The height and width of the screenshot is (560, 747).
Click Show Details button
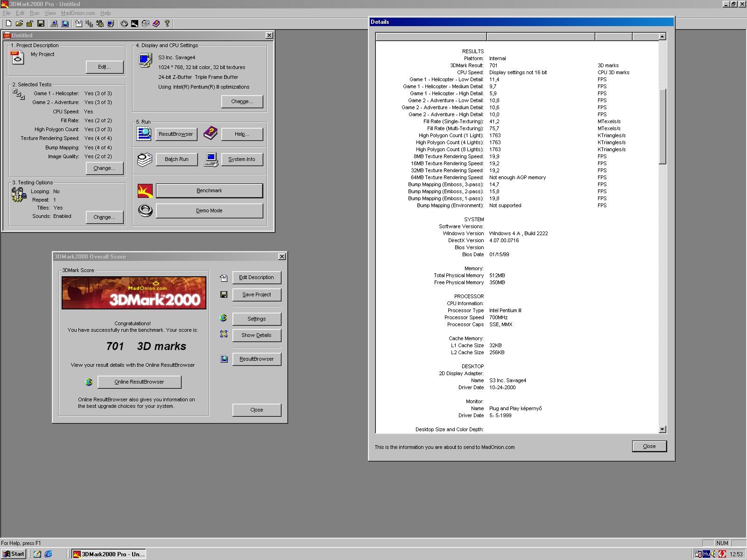[x=257, y=335]
